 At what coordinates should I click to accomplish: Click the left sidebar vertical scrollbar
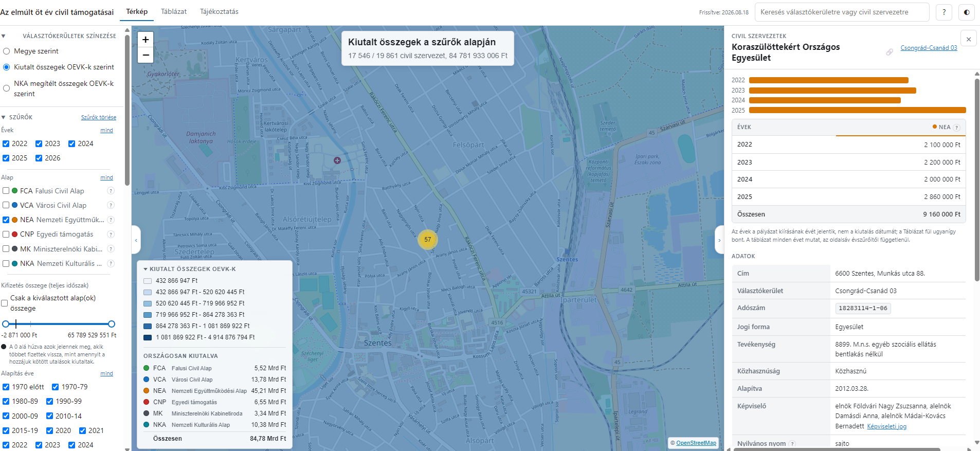coord(127,111)
